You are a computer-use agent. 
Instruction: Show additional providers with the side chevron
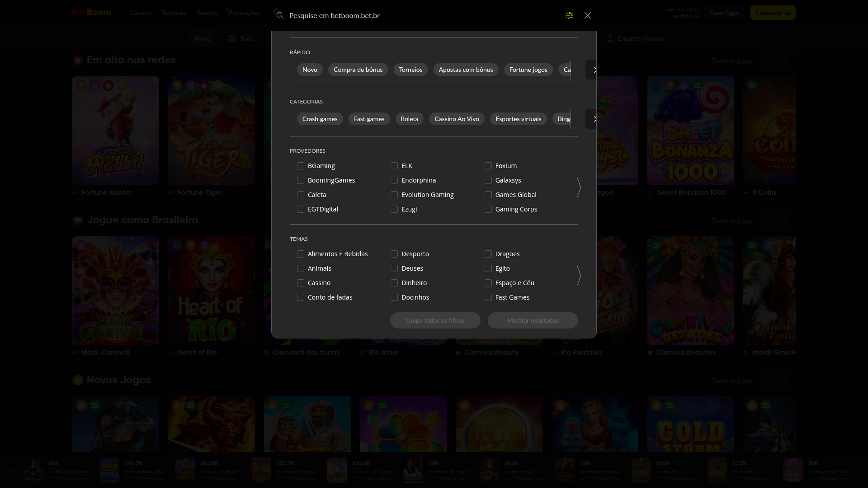[x=579, y=188]
